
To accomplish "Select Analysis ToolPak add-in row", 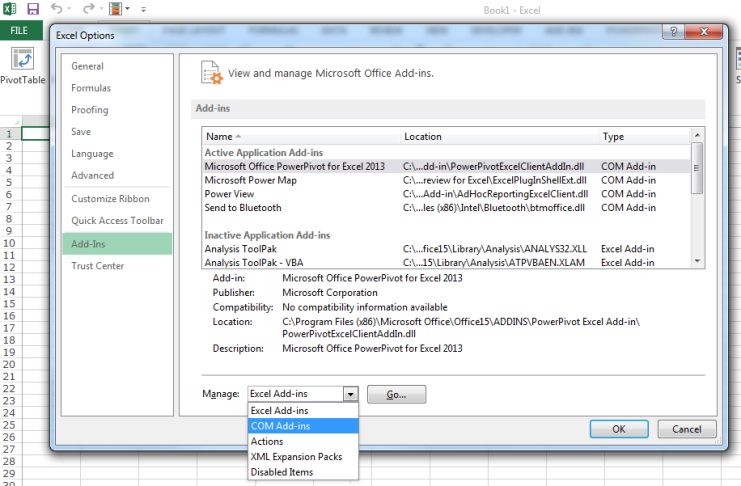I will 446,249.
